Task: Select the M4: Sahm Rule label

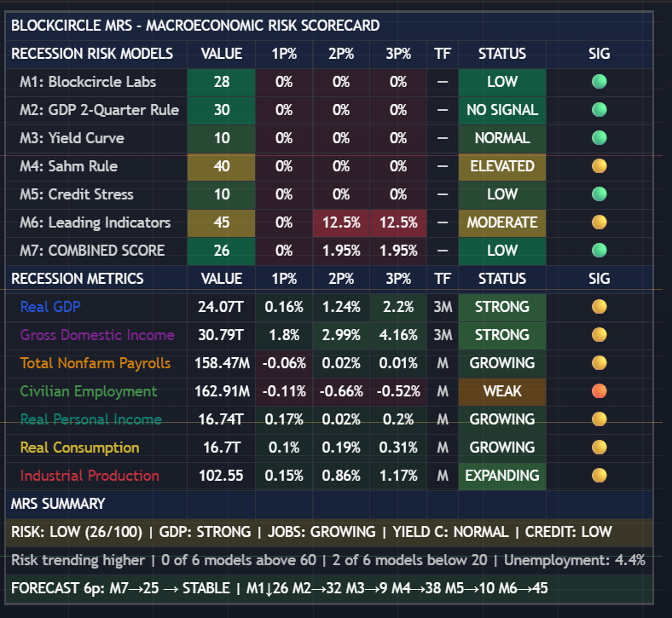Action: click(68, 165)
